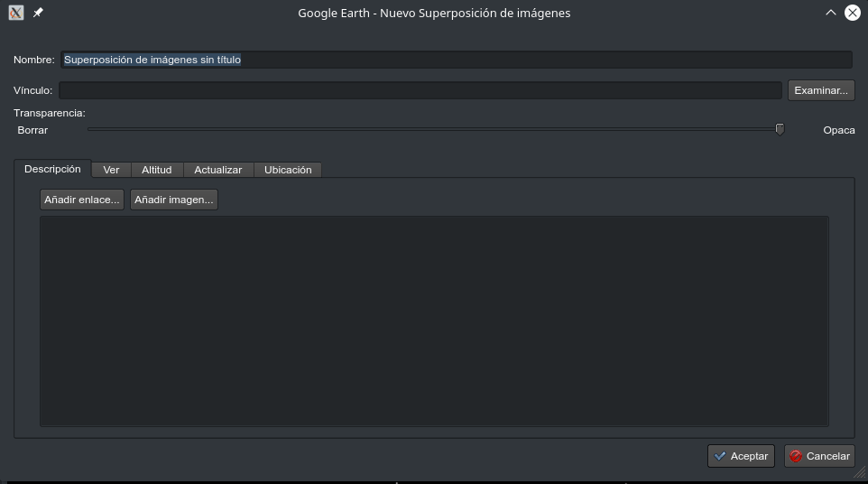Click the Transparencia slider handle
The width and height of the screenshot is (868, 484).
coord(780,129)
